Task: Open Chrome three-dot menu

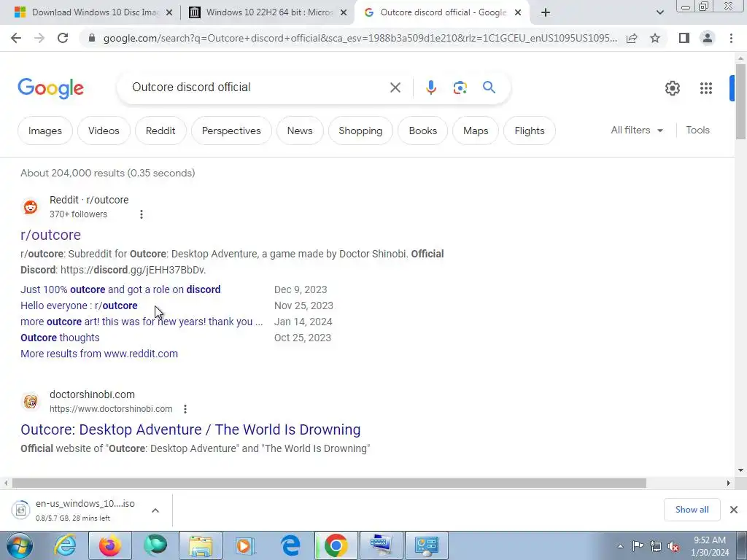Action: click(x=731, y=38)
